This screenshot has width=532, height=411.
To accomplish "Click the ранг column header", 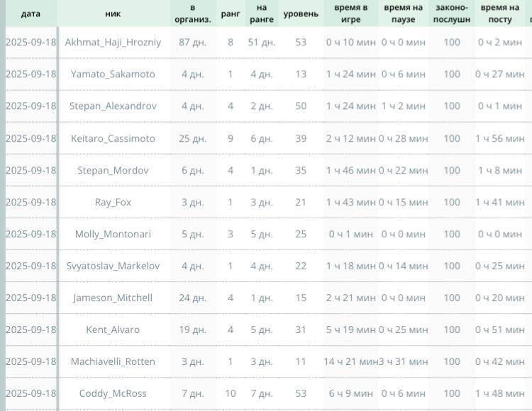I will point(231,13).
